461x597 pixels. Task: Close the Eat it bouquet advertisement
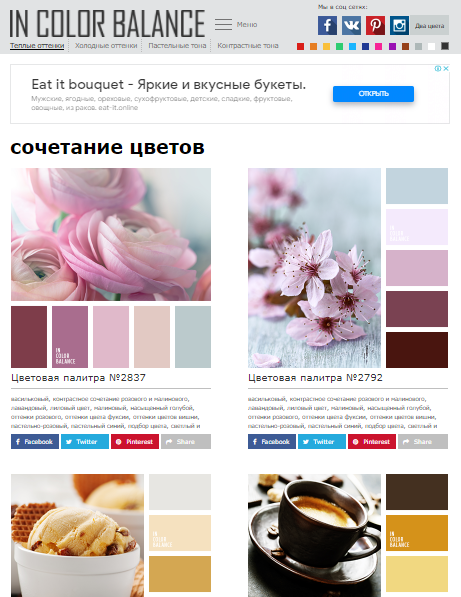coord(446,69)
